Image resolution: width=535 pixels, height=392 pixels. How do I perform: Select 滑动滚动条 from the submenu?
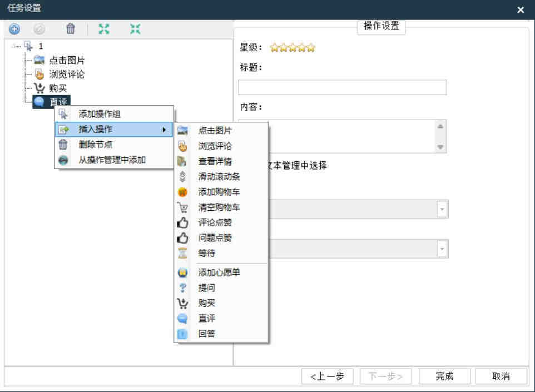[221, 177]
